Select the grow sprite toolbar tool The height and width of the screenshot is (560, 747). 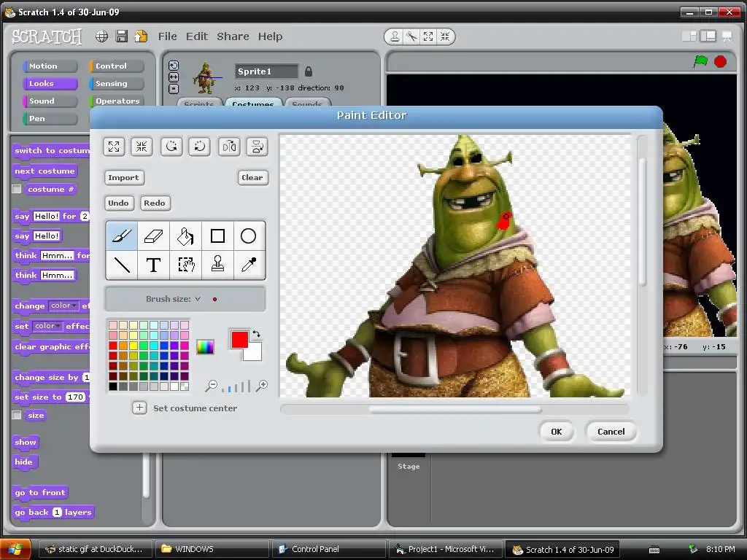click(x=428, y=36)
